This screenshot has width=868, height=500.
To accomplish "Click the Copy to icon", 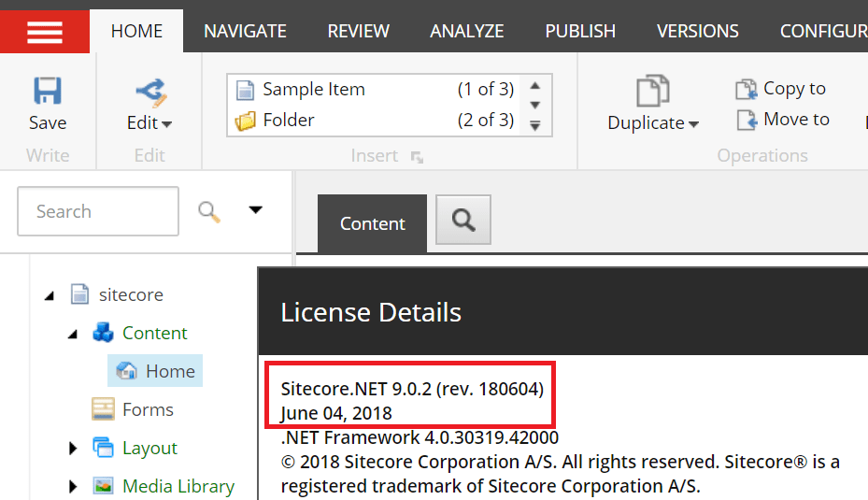I will (x=746, y=89).
